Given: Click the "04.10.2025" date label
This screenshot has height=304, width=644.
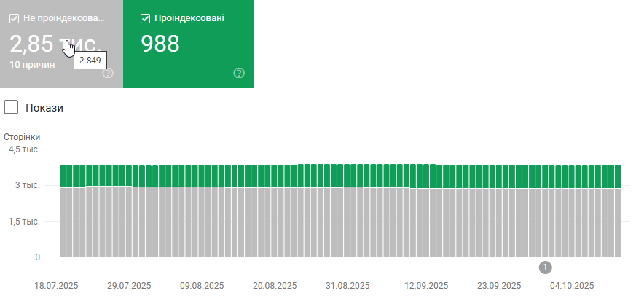Looking at the screenshot, I should click(572, 286).
